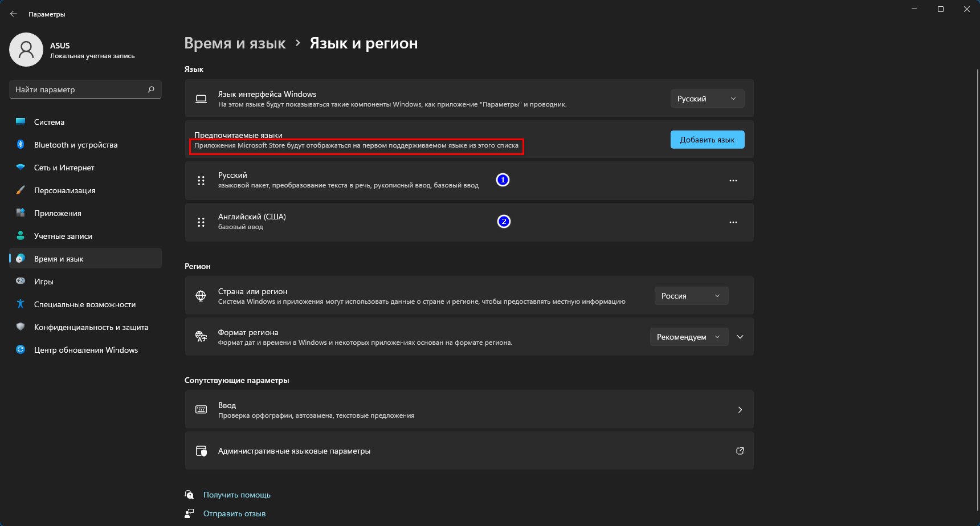980x526 pixels.
Task: Open the Windows interface language dropdown
Action: [x=707, y=99]
